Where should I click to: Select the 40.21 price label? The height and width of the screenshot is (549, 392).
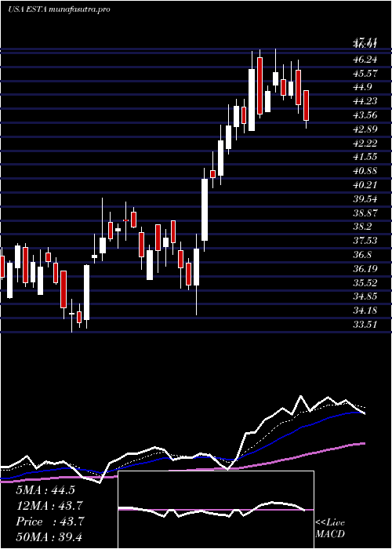[x=365, y=185]
